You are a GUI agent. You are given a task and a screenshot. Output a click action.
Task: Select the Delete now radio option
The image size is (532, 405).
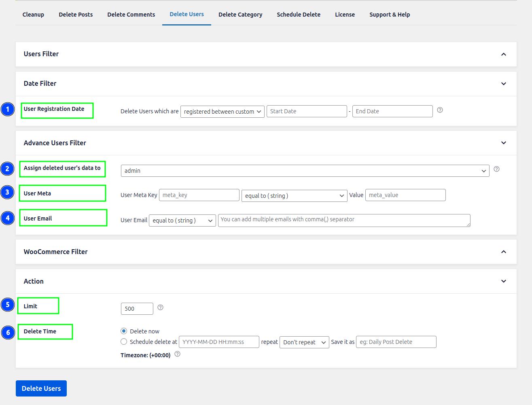tap(124, 331)
